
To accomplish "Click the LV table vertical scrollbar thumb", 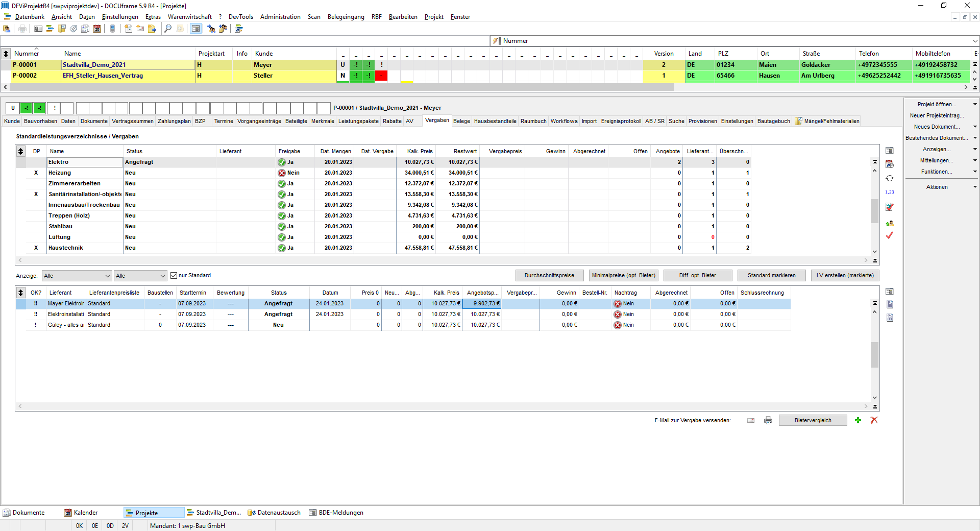I will click(x=874, y=211).
